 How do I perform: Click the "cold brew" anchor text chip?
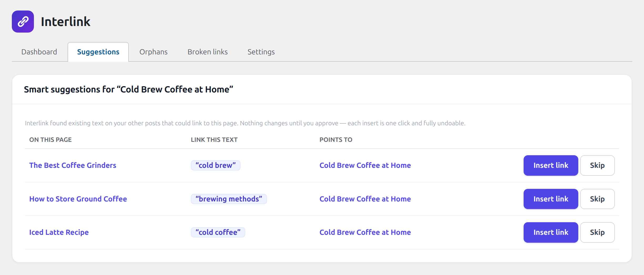click(216, 165)
